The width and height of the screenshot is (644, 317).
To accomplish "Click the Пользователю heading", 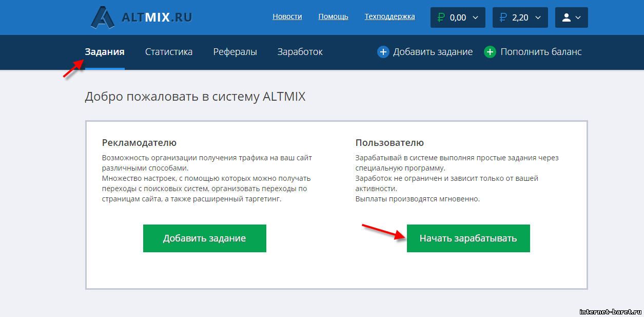I will [389, 143].
